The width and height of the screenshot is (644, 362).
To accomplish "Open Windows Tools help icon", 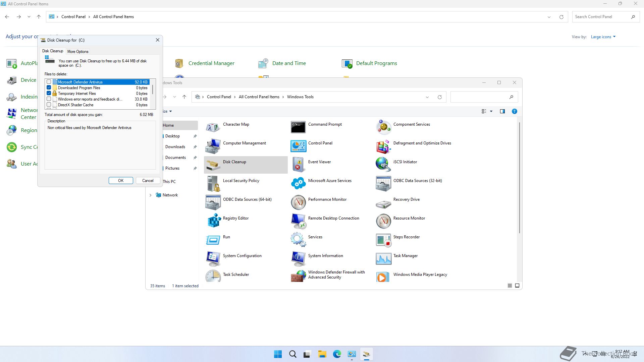I will [x=514, y=111].
